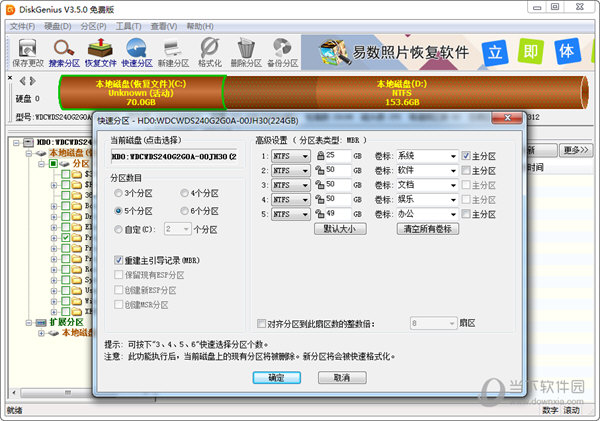Click the 格式化 format toolbar icon
The width and height of the screenshot is (600, 421).
(210, 53)
